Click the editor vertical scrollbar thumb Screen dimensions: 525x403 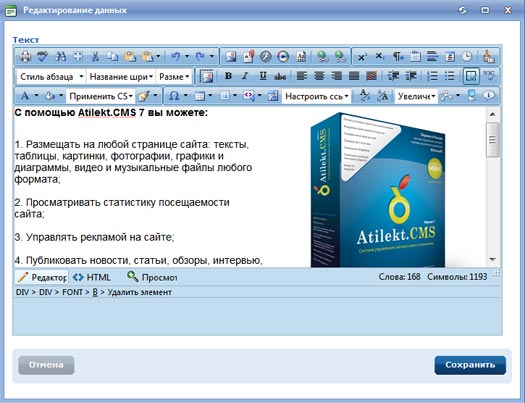pos(493,140)
